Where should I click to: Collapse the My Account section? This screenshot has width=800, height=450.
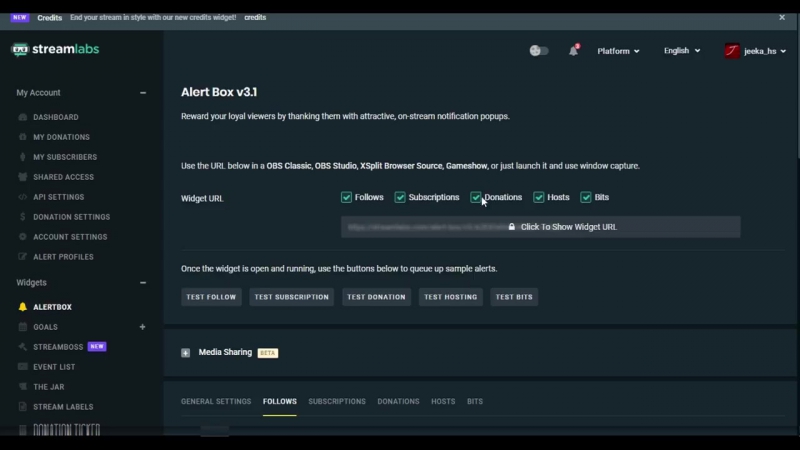coord(143,93)
